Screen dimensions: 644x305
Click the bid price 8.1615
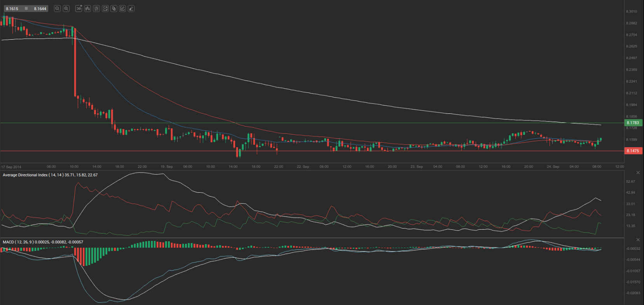[12, 9]
